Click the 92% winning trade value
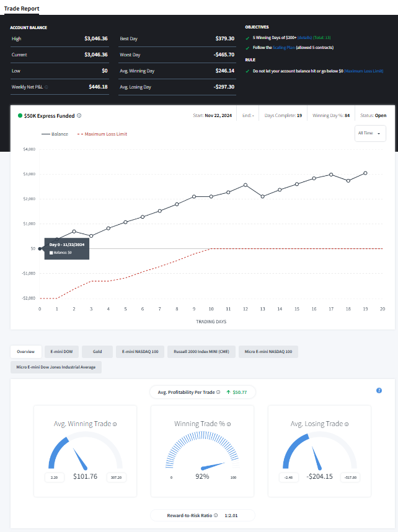This screenshot has height=532, width=398. point(202,476)
